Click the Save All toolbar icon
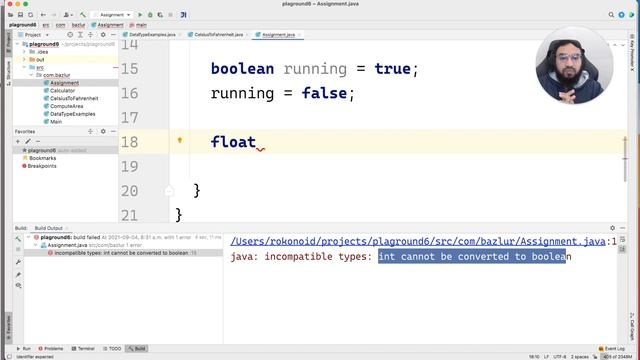The image size is (640, 360). coord(20,15)
